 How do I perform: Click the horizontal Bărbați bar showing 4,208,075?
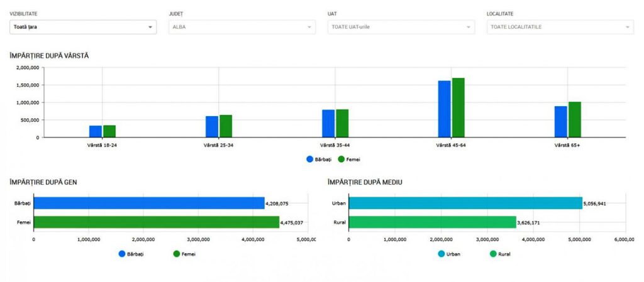point(148,203)
